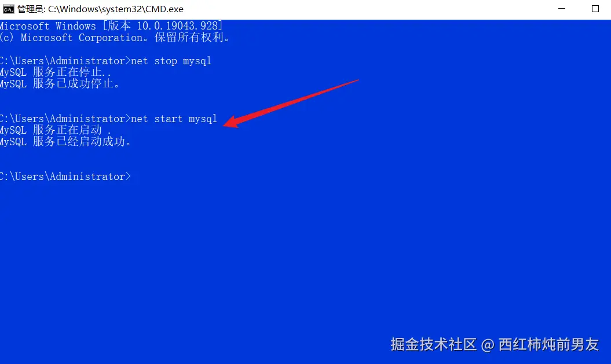Click the first C:\Users\Administrator prompt

point(63,61)
